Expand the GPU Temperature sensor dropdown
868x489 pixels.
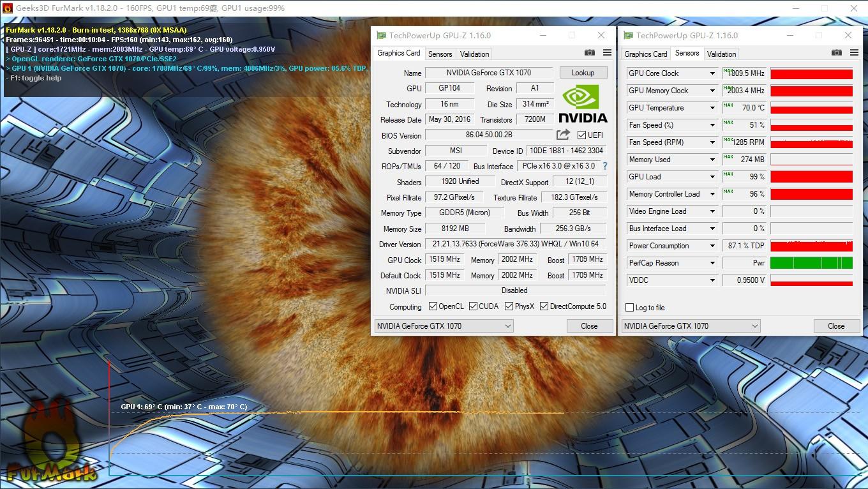point(712,108)
